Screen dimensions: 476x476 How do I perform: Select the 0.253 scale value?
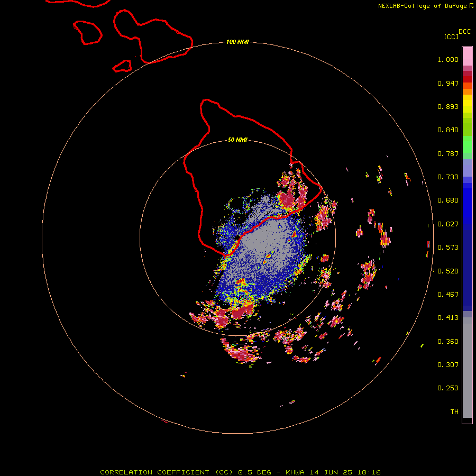point(448,388)
